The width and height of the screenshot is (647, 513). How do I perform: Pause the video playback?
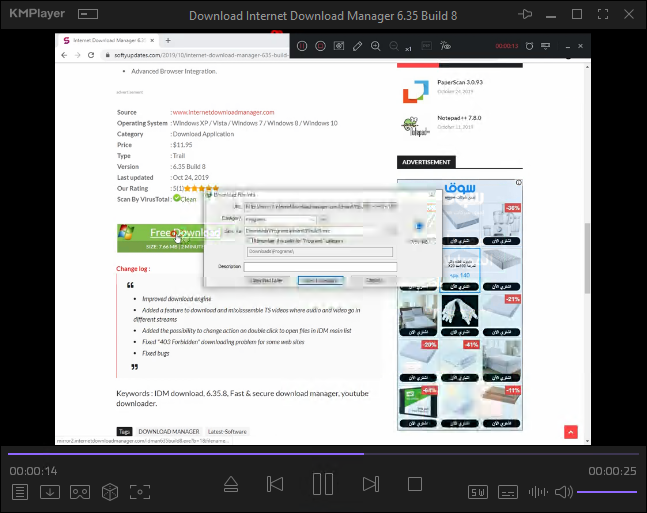[x=323, y=484]
